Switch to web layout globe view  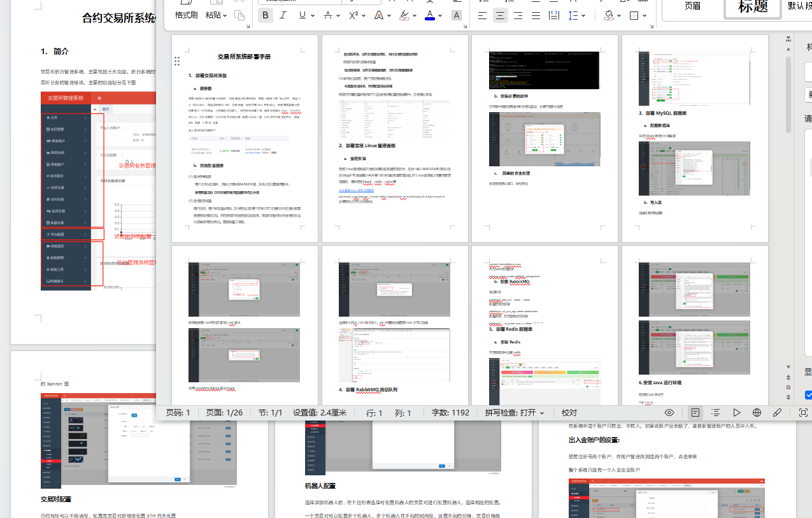[757, 413]
